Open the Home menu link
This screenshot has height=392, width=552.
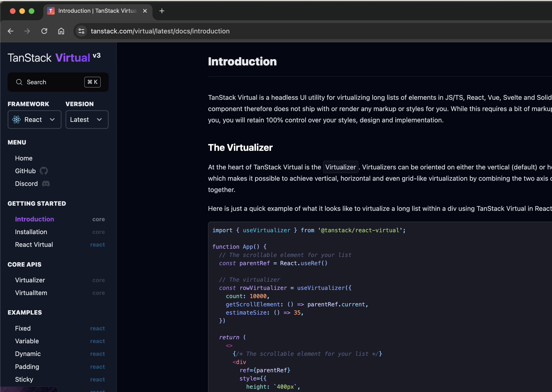pos(24,158)
